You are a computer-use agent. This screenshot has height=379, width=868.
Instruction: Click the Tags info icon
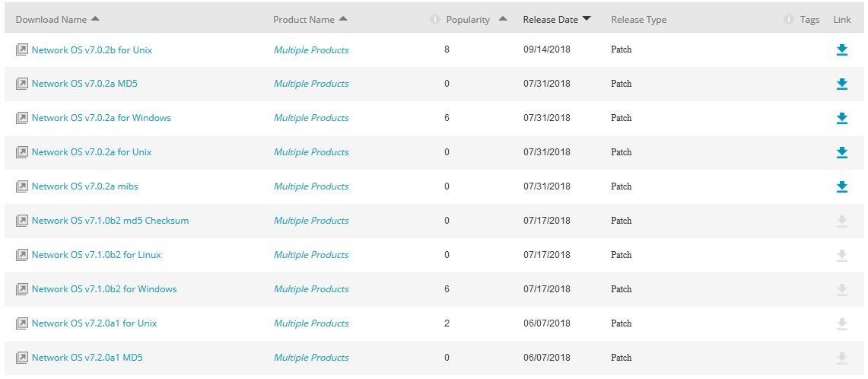[x=789, y=20]
